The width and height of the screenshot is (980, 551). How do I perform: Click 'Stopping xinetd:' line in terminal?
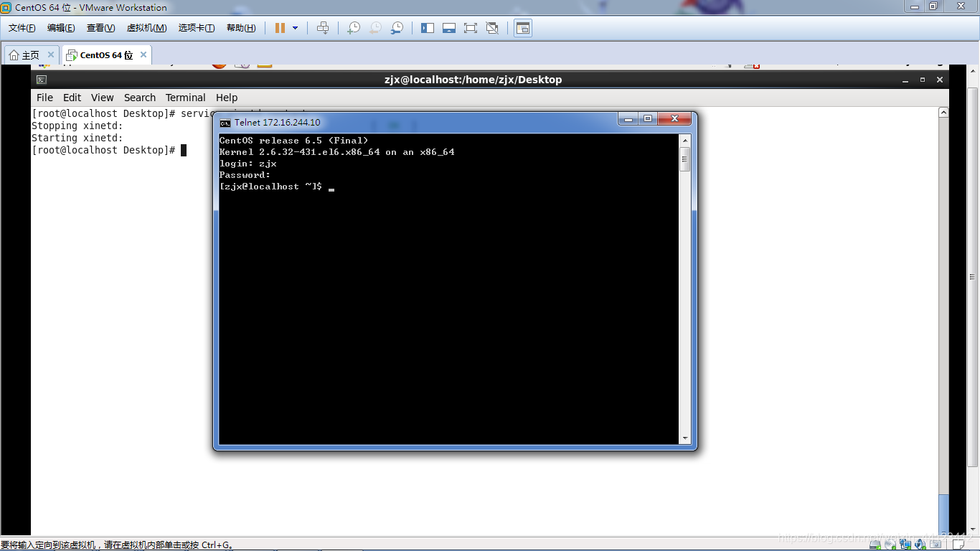(x=77, y=126)
